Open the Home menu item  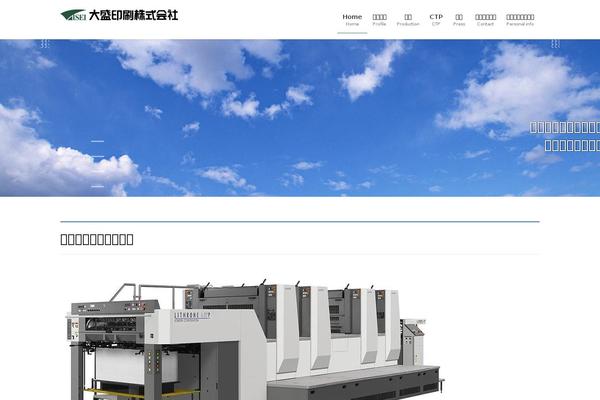[x=352, y=20]
